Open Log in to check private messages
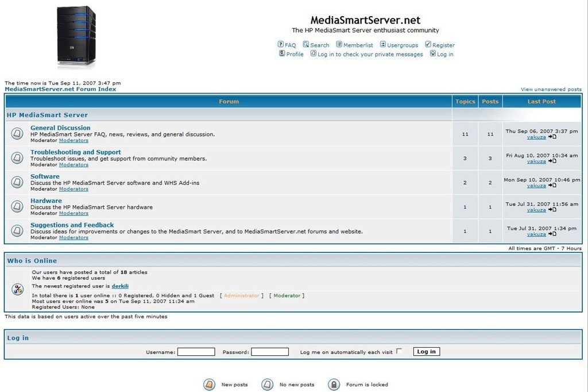588x392 pixels. (370, 54)
